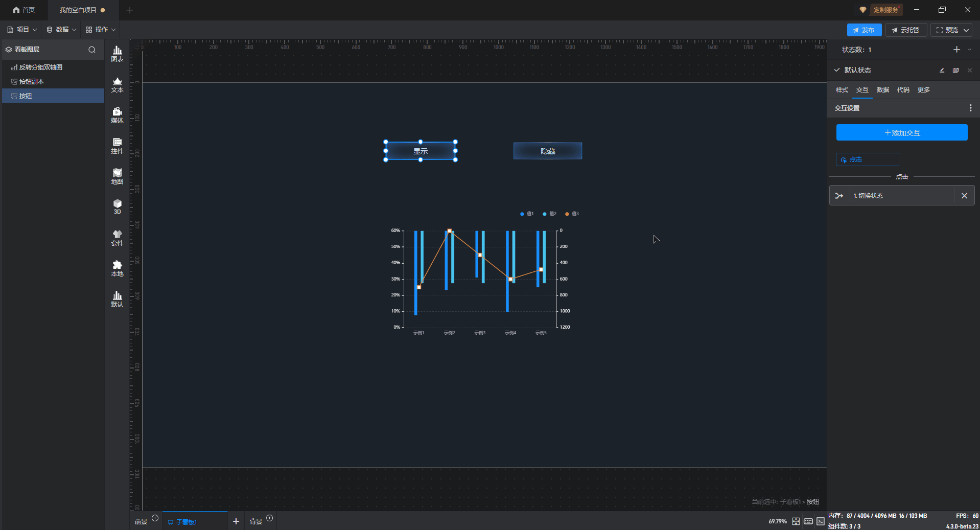Select the 按钮 layer
The height and width of the screenshot is (530, 980).
pos(53,96)
